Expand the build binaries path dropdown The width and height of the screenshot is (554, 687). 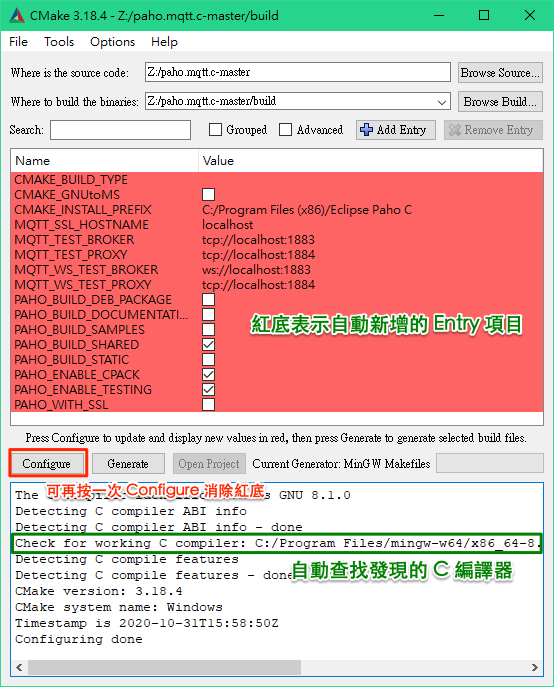click(442, 102)
